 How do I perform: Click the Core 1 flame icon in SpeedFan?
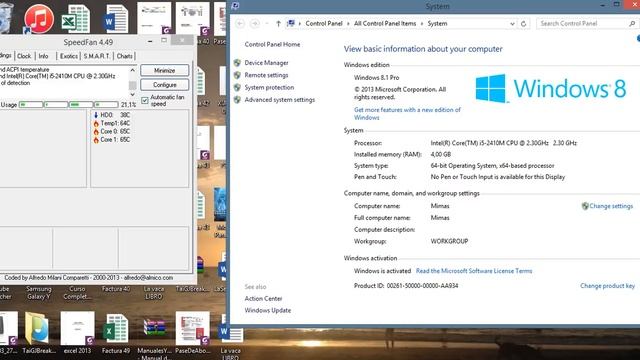pos(96,140)
